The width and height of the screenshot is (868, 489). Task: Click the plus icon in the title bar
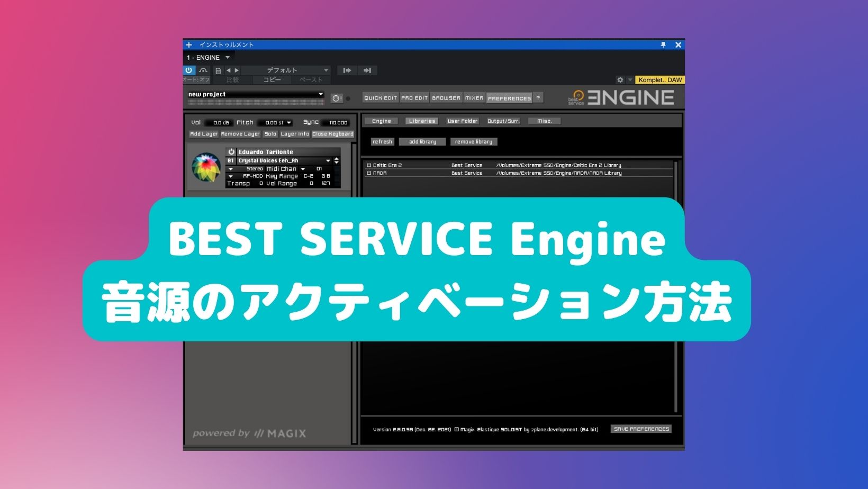click(x=189, y=45)
